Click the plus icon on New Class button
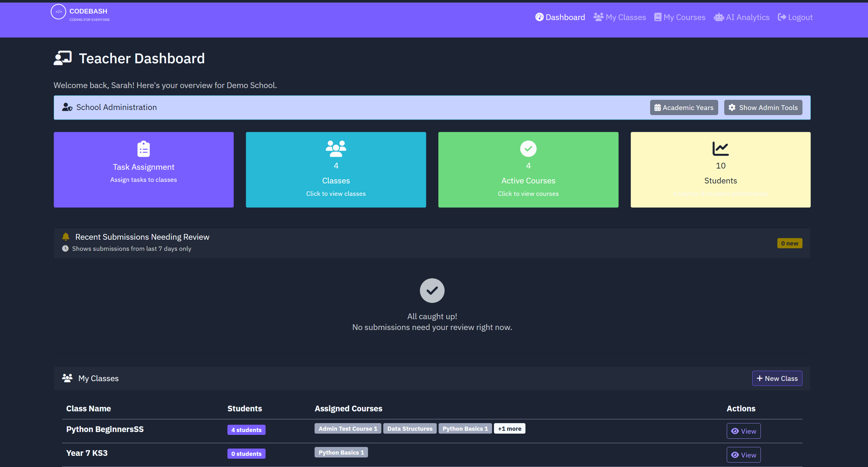Screen dimensions: 868x467 click(x=760, y=378)
